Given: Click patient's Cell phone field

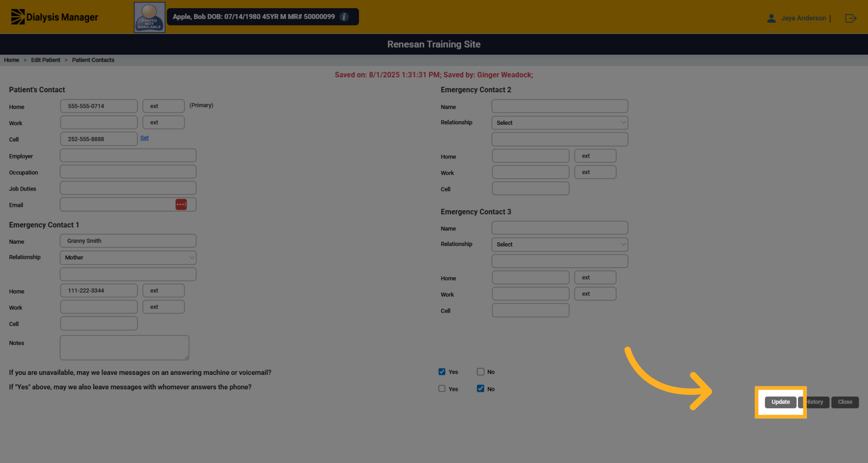Looking at the screenshot, I should pos(99,139).
